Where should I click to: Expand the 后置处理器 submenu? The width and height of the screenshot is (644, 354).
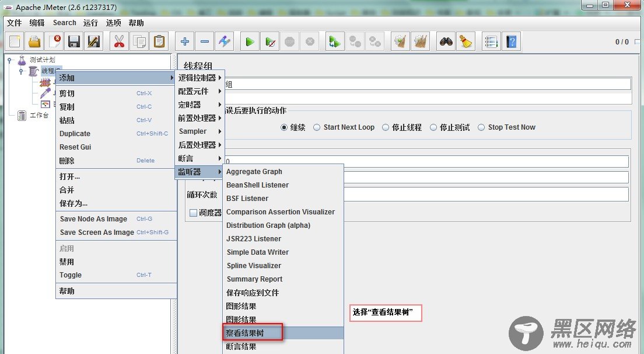point(199,145)
